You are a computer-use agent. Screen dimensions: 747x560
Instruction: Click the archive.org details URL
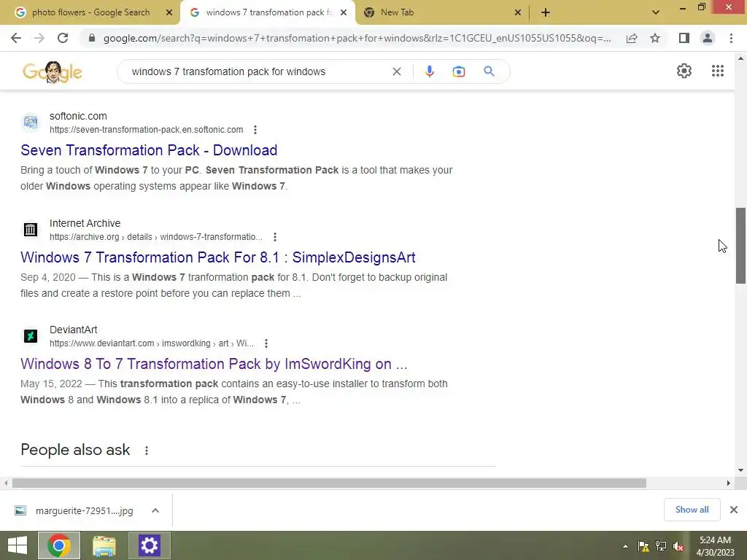click(156, 237)
